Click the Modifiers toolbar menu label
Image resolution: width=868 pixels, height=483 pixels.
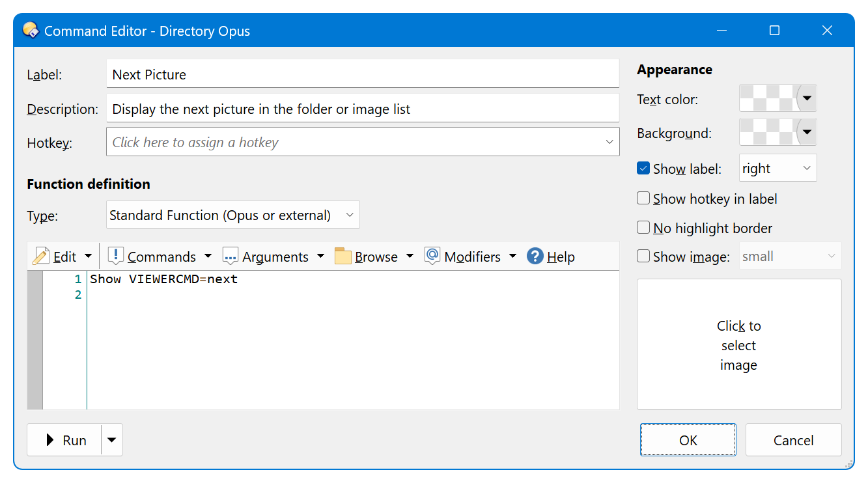click(472, 256)
